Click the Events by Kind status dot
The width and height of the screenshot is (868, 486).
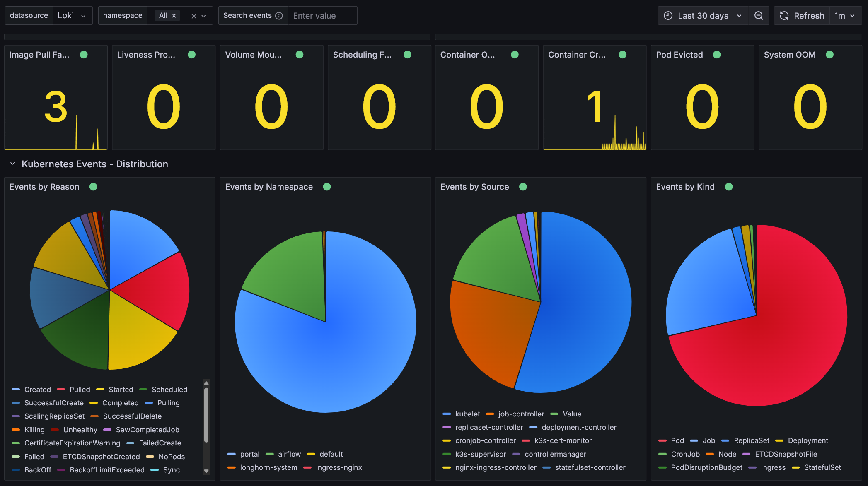click(729, 187)
